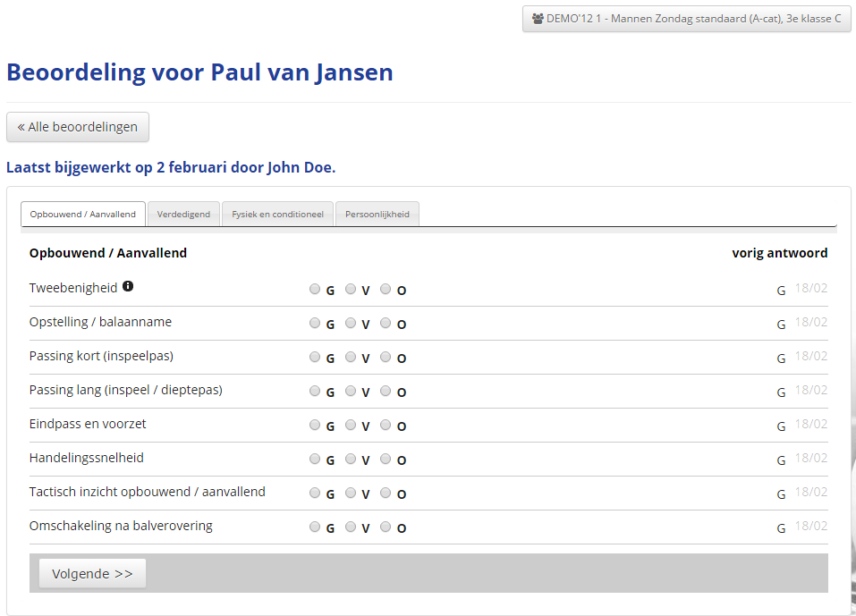Set Tactisch inzicht opbouwend to G
Screen dimensions: 856x616
tap(315, 493)
